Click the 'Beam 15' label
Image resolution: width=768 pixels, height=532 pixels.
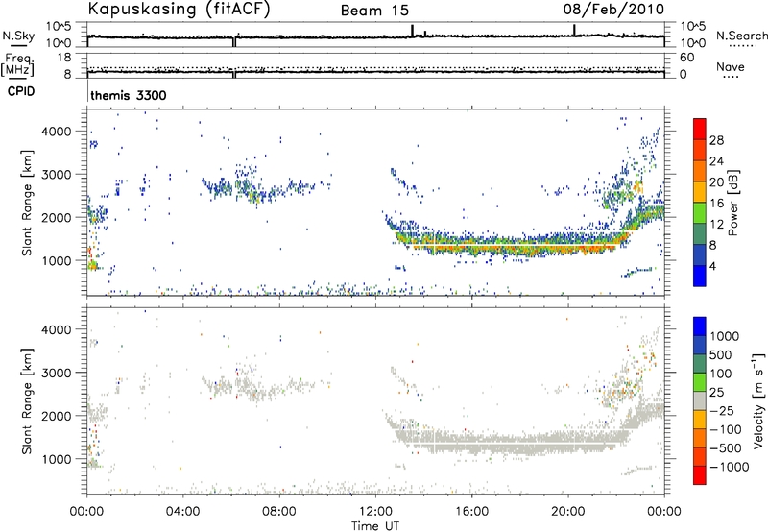coord(374,11)
